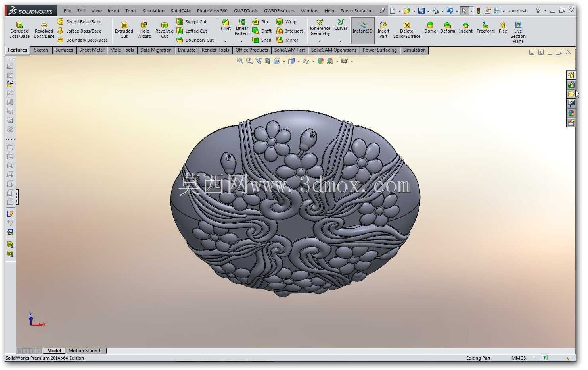Screen dimensions: 588x370
Task: Click the Rebuild traffic light icon
Action: pos(479,11)
